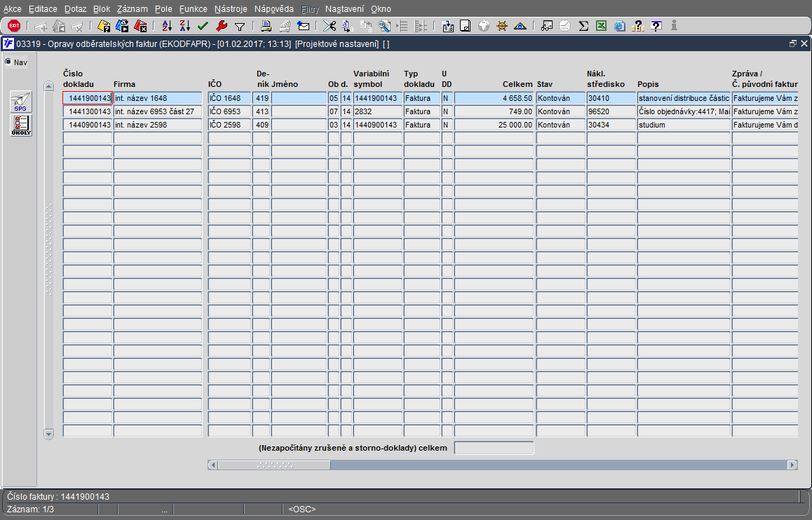This screenshot has height=520, width=812.
Task: Click the sigma summation icon
Action: pyautogui.click(x=583, y=25)
